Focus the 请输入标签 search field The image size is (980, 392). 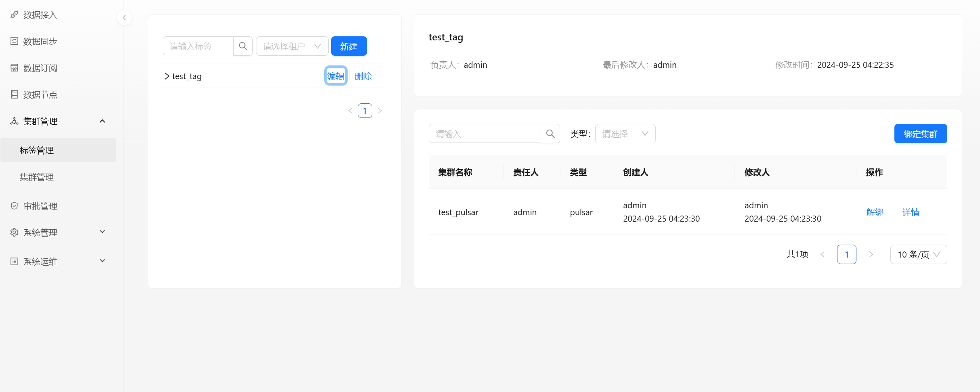click(x=198, y=46)
